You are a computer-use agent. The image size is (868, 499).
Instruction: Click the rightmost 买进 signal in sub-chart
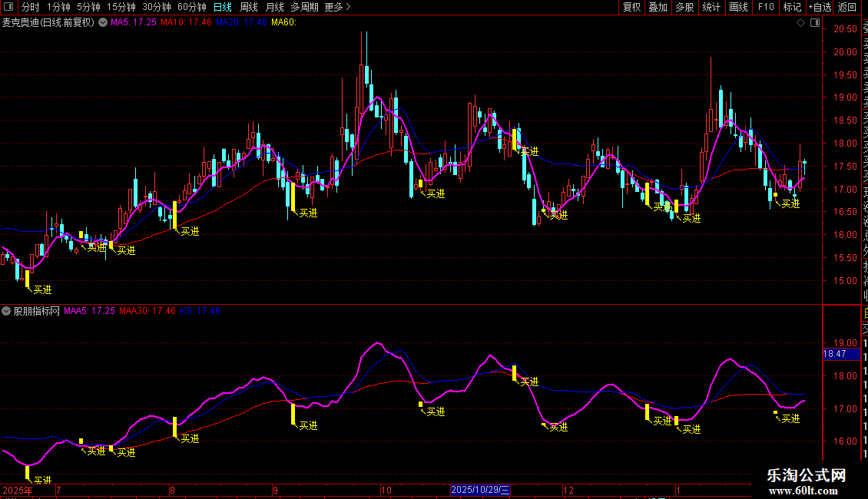click(x=790, y=419)
